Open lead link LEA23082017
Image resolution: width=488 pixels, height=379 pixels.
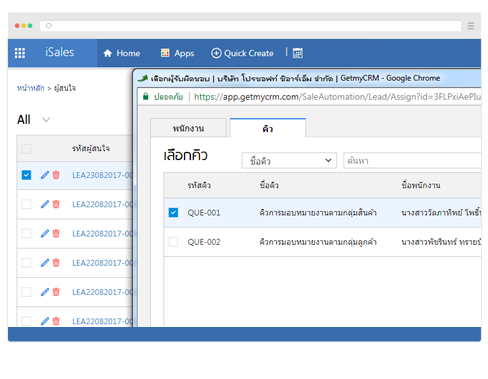click(102, 175)
